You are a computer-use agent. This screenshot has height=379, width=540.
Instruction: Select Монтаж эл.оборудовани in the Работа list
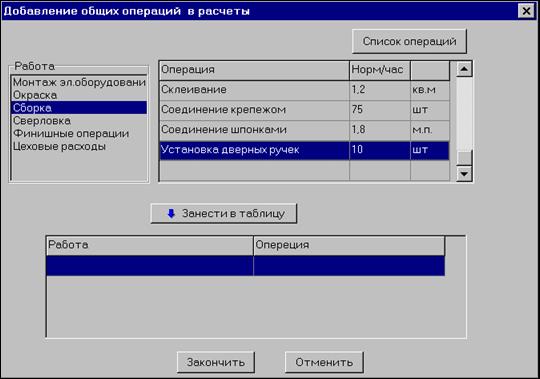coord(79,82)
